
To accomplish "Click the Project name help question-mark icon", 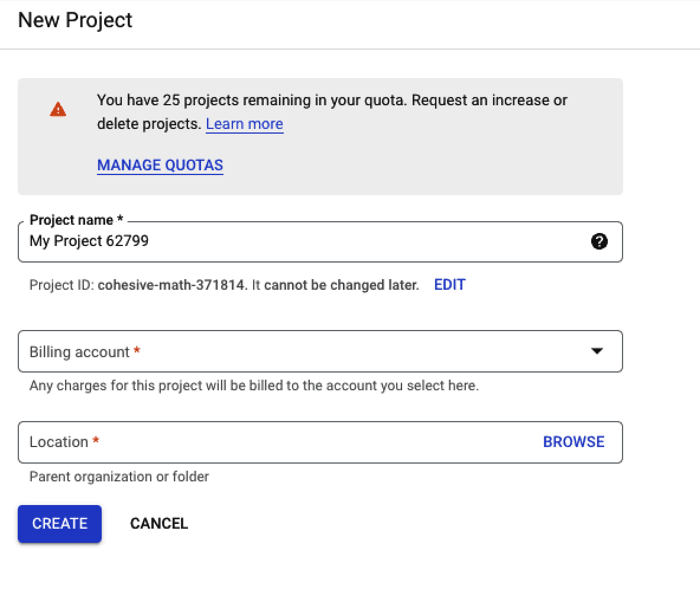I will 599,241.
